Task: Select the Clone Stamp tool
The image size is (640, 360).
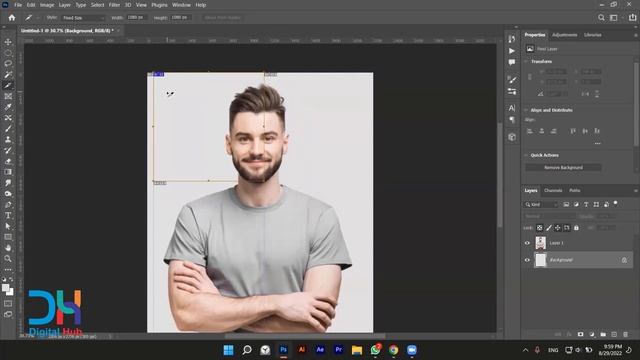Action: click(8, 139)
